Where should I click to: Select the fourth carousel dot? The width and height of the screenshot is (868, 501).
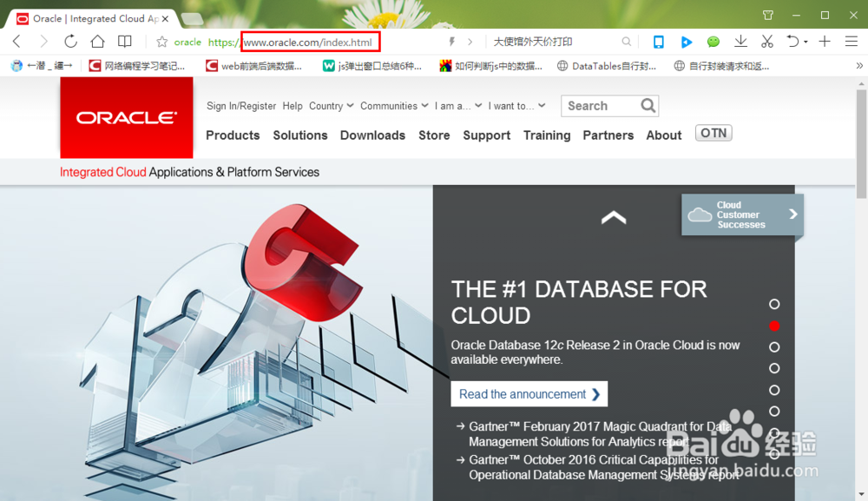pos(774,368)
